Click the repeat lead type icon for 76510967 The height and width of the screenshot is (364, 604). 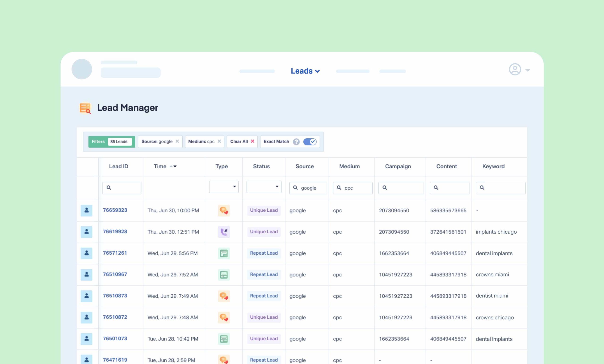coord(223,275)
